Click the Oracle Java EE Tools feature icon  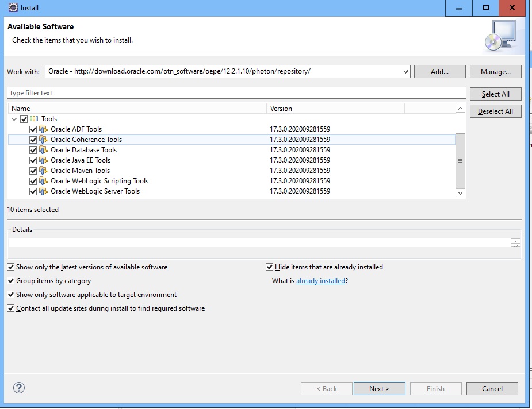click(43, 160)
